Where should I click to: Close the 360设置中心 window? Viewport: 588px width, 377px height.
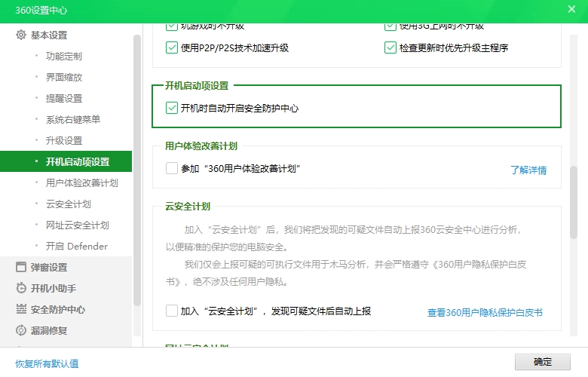[571, 9]
